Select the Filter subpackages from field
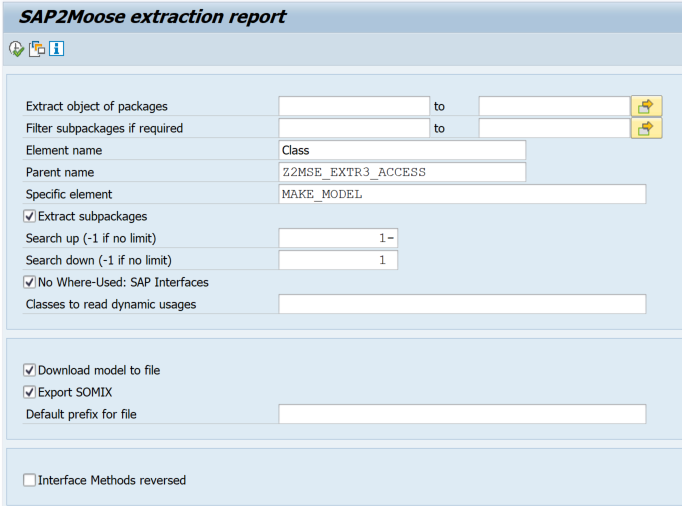Screen dimensions: 682x506 pos(354,128)
